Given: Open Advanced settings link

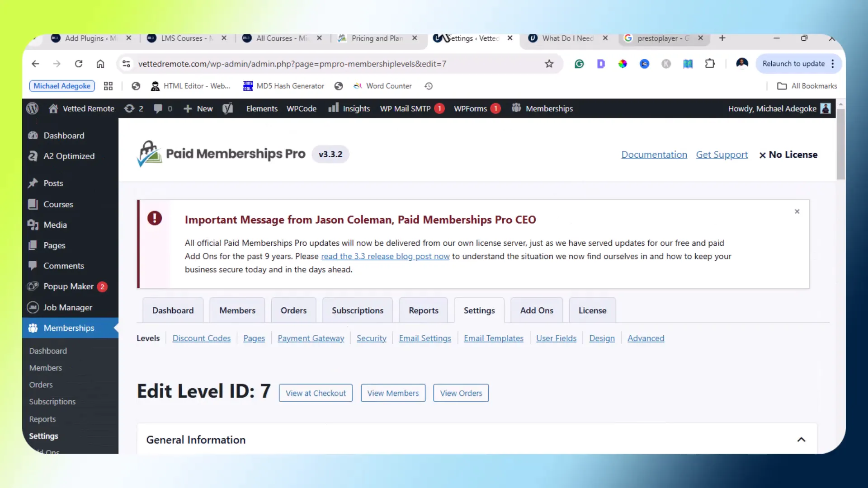Looking at the screenshot, I should pyautogui.click(x=646, y=338).
